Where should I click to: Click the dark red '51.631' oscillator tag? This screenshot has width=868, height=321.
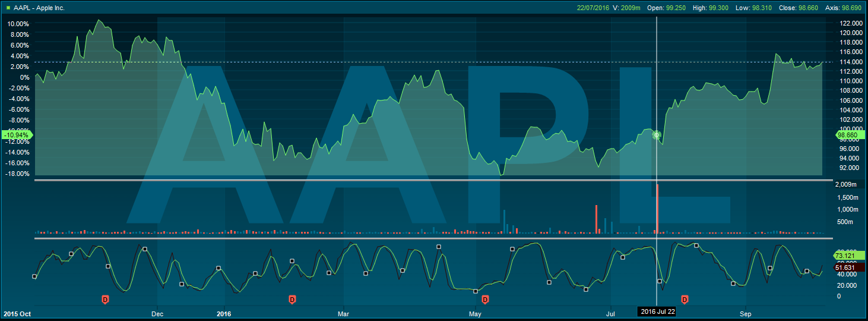point(848,268)
